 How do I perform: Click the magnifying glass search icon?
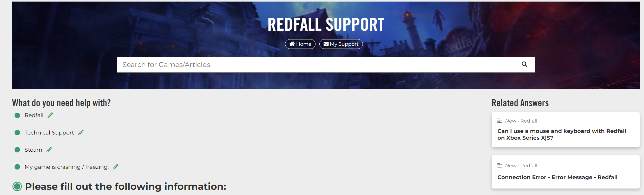click(x=524, y=64)
